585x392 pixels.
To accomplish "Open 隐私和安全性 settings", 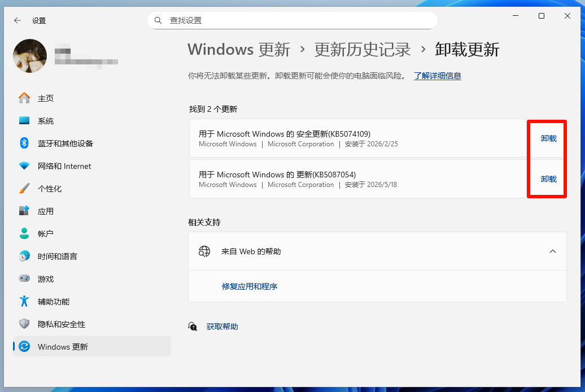I will tap(92, 324).
